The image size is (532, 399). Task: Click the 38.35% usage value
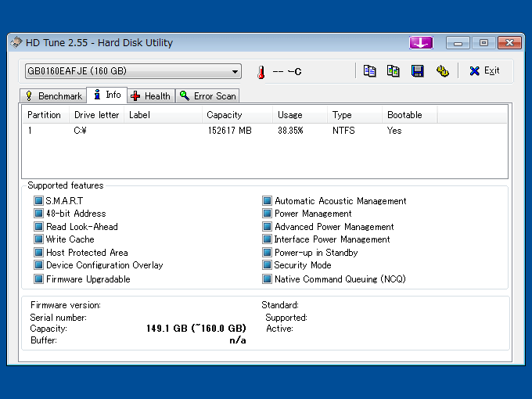pos(290,131)
